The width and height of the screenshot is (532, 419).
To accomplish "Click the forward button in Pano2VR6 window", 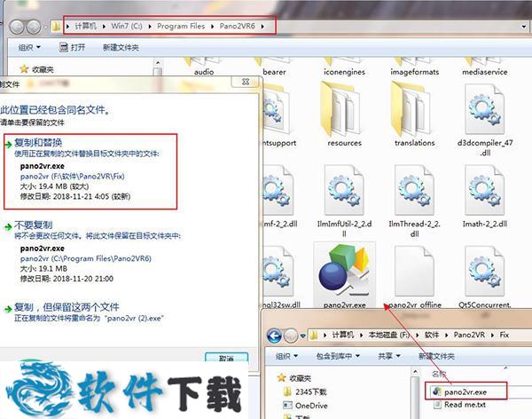I will point(34,27).
